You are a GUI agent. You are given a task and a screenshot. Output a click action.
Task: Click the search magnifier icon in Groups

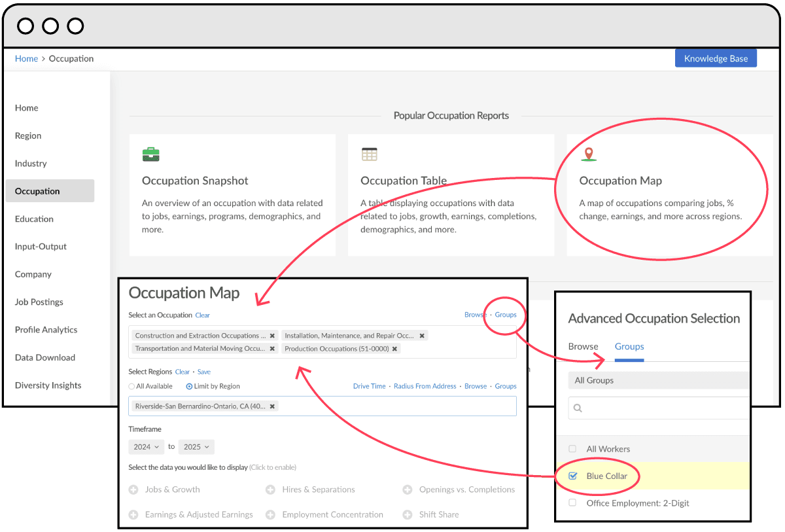(578, 408)
